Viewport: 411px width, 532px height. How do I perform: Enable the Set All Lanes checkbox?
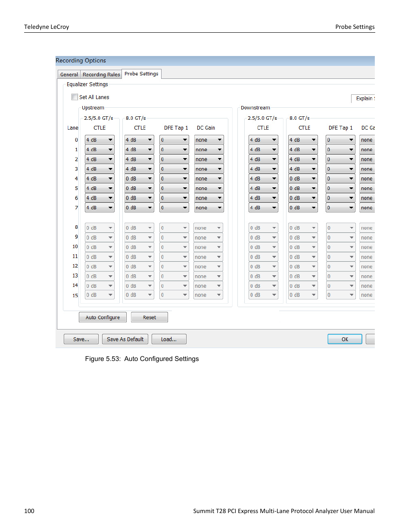click(x=75, y=97)
